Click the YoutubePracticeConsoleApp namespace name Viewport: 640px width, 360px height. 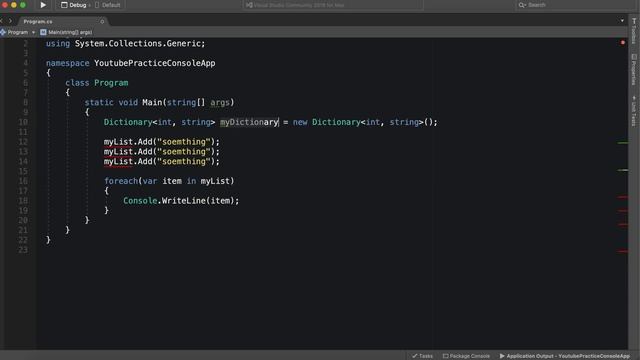point(154,63)
